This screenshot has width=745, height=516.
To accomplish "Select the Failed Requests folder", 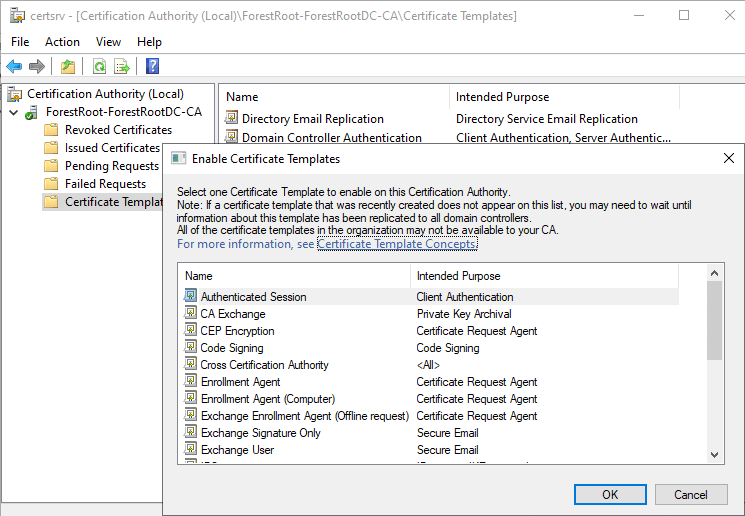I will pyautogui.click(x=105, y=184).
